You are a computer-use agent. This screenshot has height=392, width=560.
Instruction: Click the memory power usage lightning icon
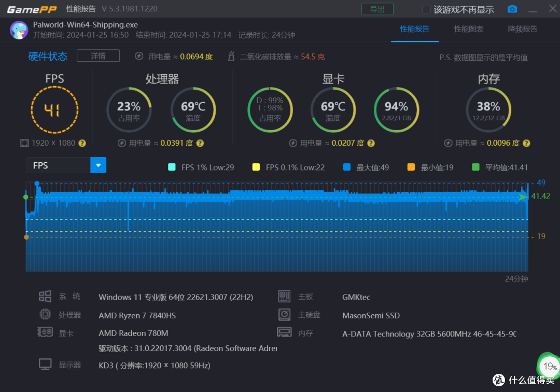click(448, 143)
